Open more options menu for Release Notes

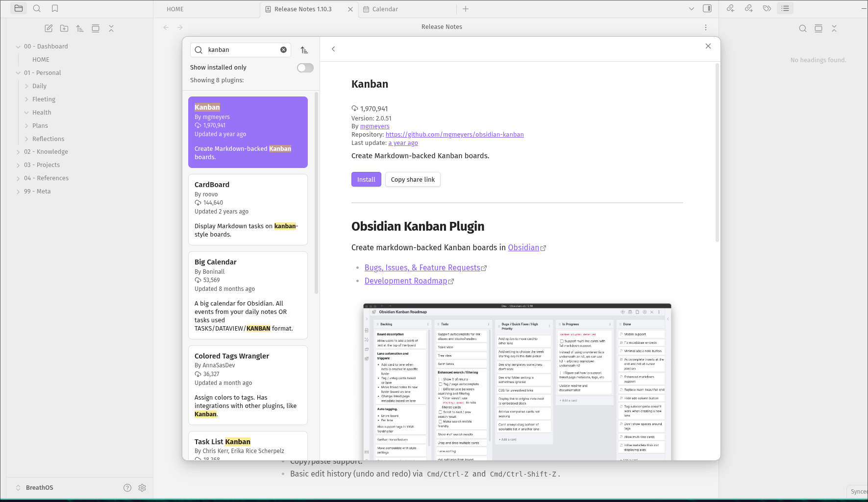(x=706, y=27)
